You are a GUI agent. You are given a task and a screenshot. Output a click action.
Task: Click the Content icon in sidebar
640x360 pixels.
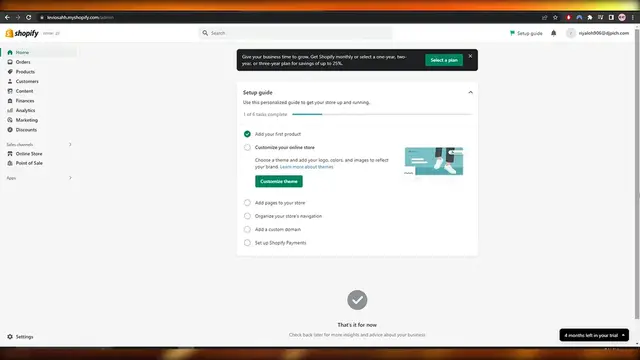point(10,91)
